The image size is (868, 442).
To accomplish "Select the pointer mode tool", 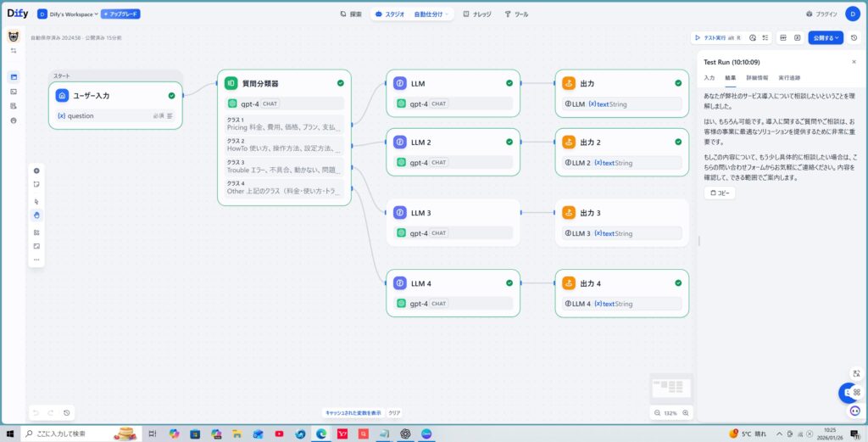I will (x=36, y=201).
